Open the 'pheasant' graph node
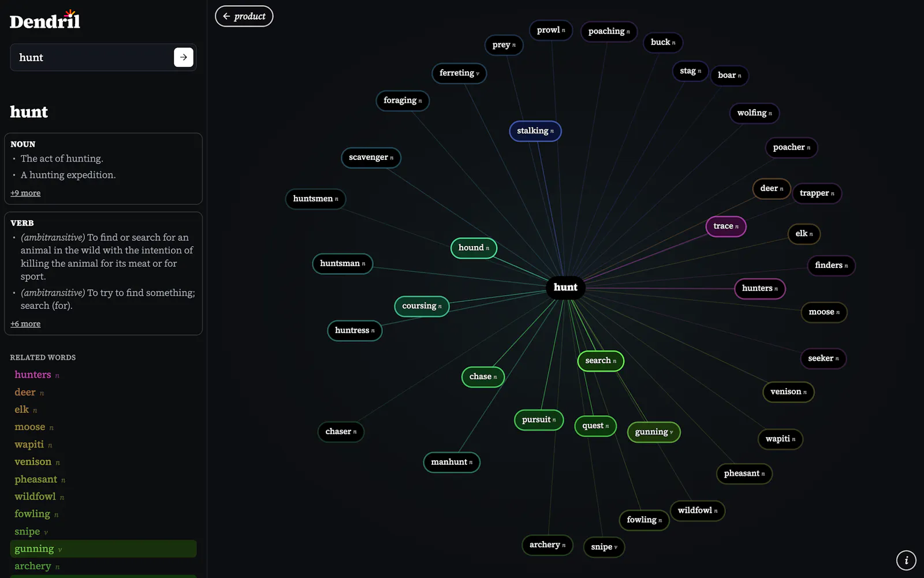 point(744,473)
